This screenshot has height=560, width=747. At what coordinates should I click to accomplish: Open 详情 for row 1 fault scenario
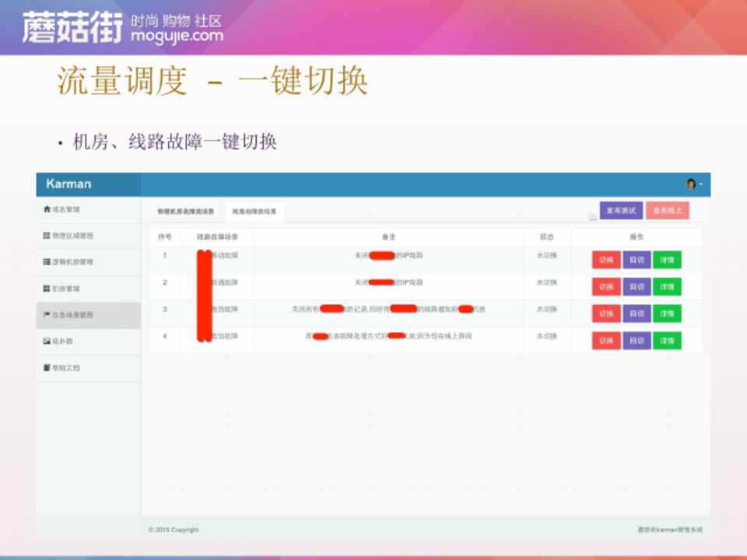pyautogui.click(x=667, y=260)
